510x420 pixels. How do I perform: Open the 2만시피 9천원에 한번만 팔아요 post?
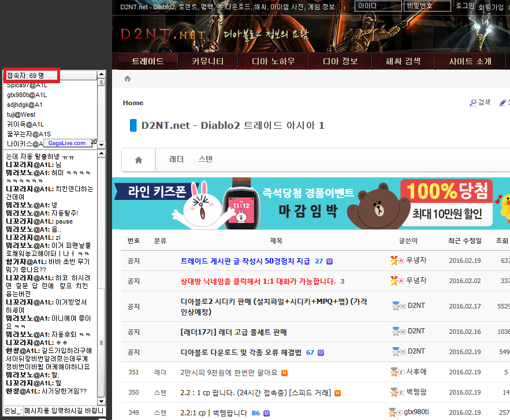coord(229,373)
